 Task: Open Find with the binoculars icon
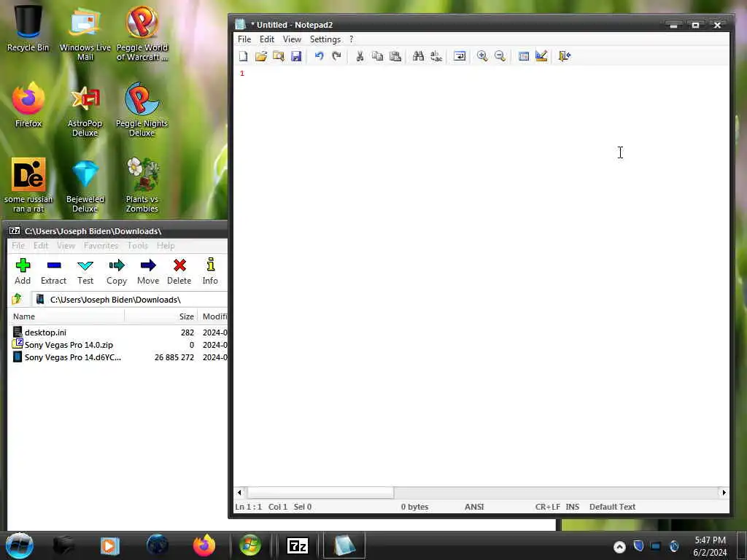(x=418, y=56)
